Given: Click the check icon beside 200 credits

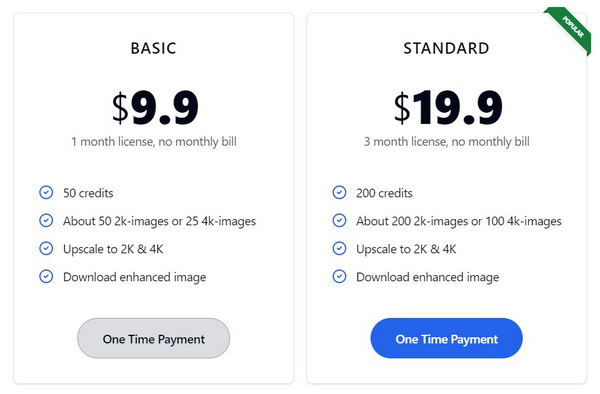Looking at the screenshot, I should click(x=339, y=192).
